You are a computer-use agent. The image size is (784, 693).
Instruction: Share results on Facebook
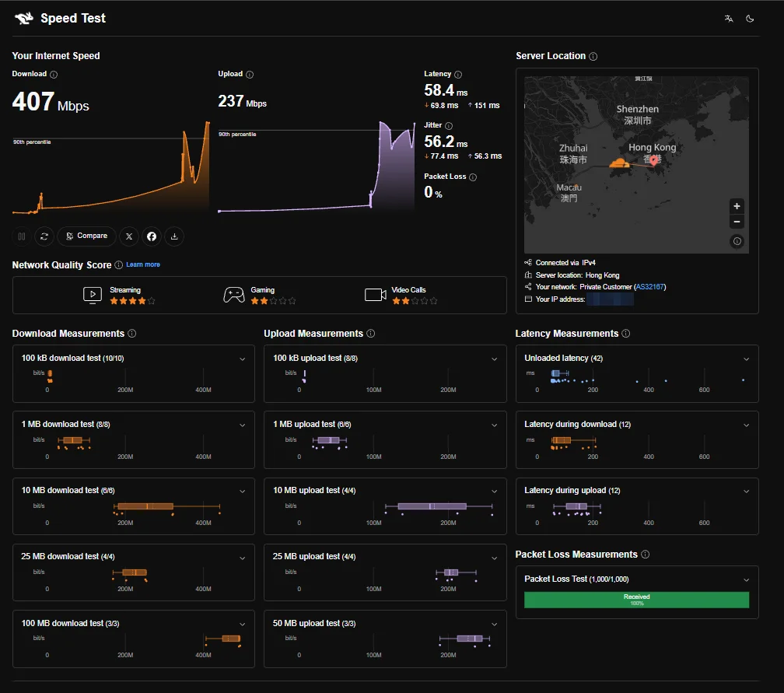pos(152,236)
